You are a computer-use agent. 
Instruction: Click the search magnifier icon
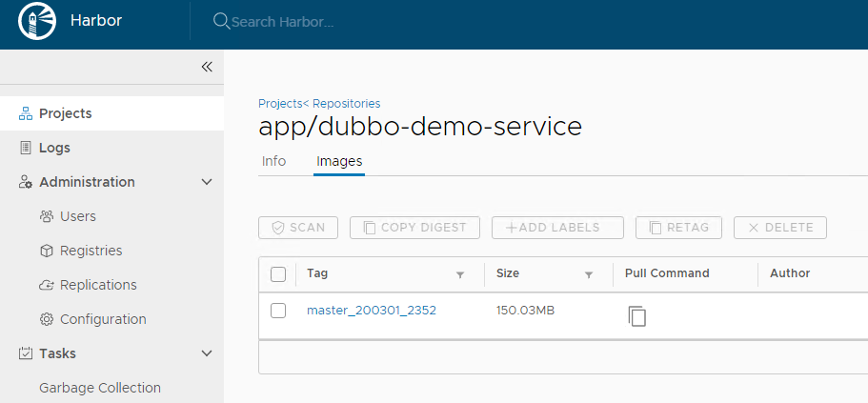221,21
